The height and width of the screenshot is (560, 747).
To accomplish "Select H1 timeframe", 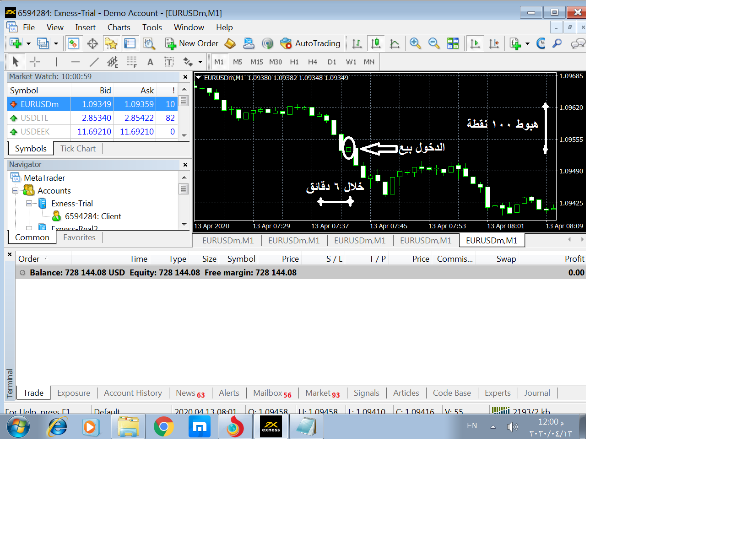I will tap(294, 62).
